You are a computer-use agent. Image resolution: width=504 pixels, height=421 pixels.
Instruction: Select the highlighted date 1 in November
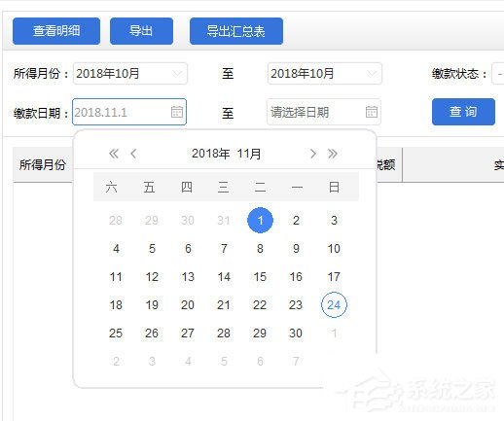pos(260,221)
